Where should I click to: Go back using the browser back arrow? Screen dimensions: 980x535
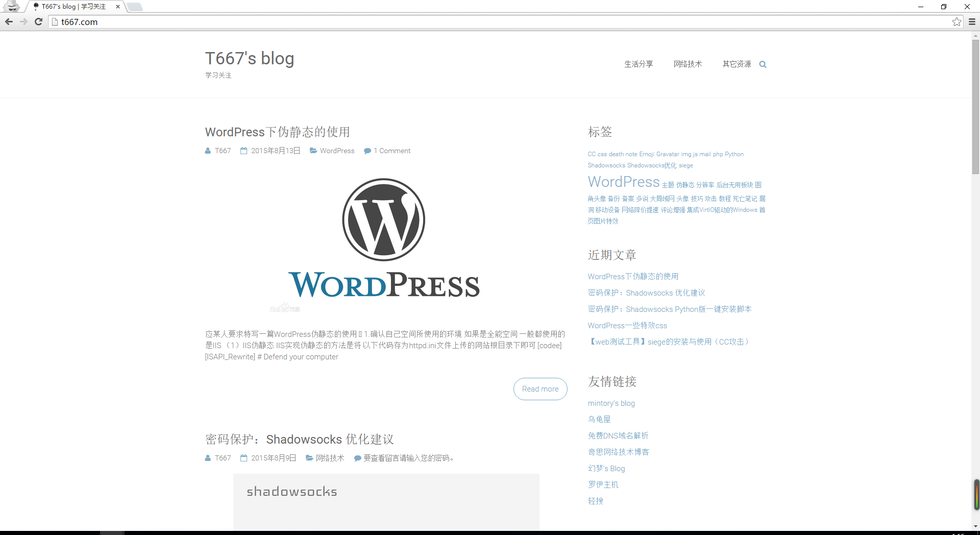click(x=9, y=22)
